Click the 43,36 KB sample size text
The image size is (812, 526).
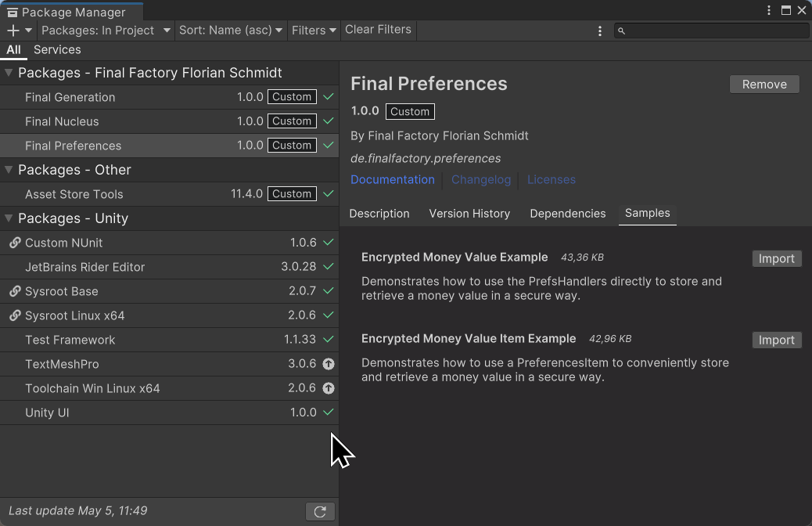pyautogui.click(x=582, y=258)
